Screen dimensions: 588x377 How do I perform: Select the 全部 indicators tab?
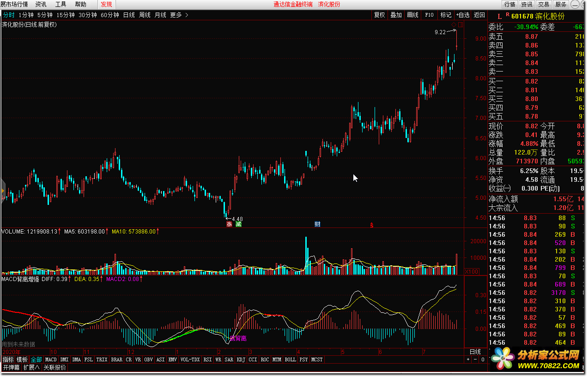[x=36, y=359]
